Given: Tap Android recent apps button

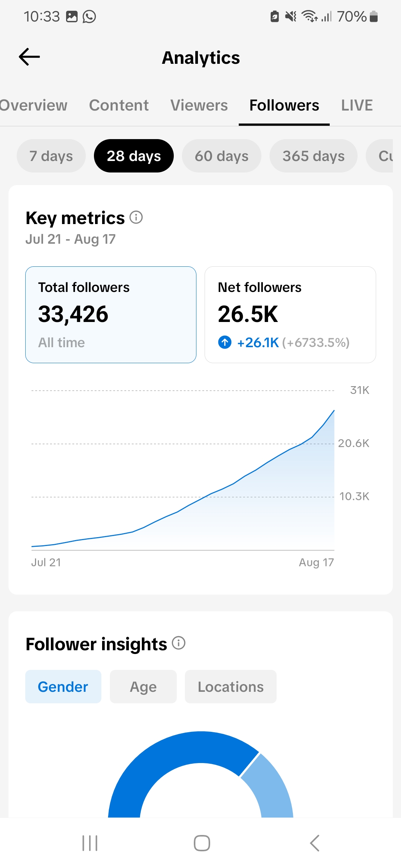Looking at the screenshot, I should (x=90, y=843).
